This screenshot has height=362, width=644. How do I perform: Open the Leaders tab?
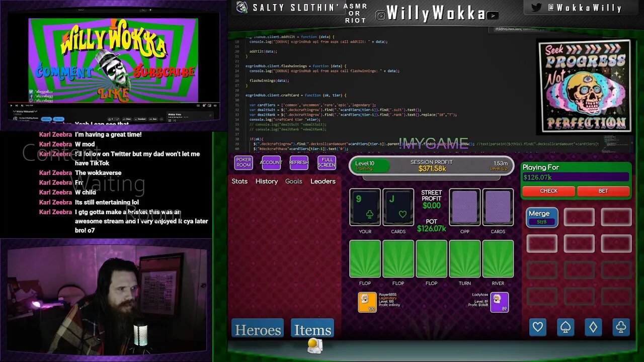(x=323, y=182)
